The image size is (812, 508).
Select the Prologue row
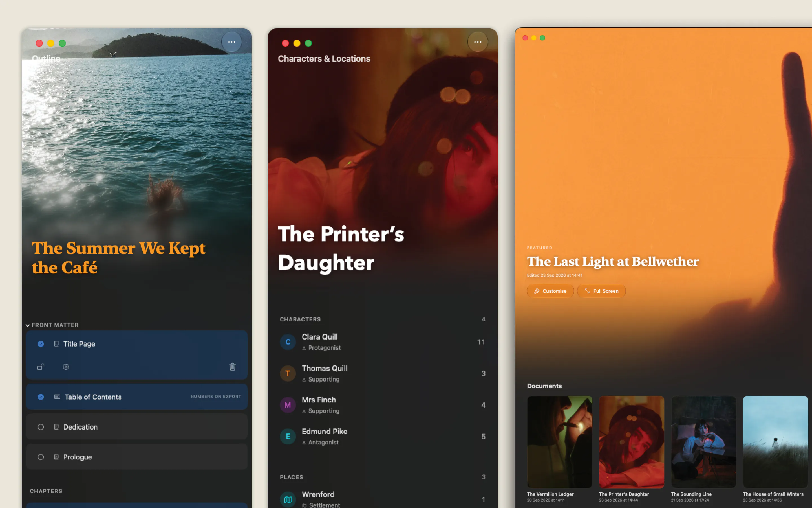pyautogui.click(x=136, y=457)
